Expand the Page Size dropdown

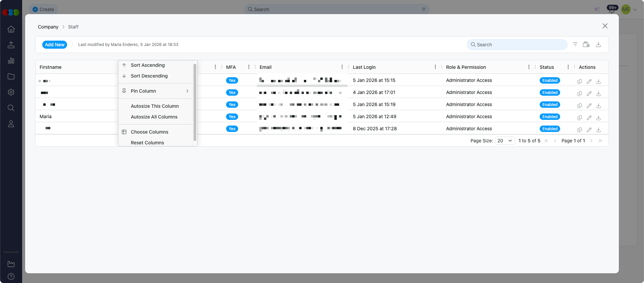(x=505, y=141)
